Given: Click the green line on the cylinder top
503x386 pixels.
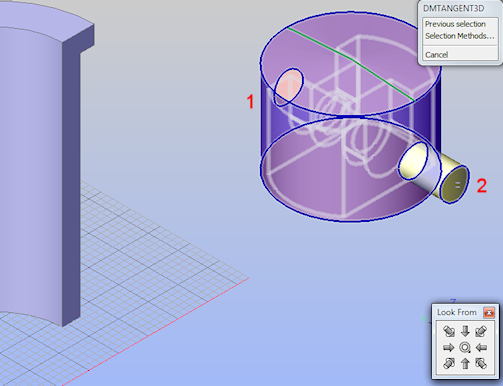Looking at the screenshot, I should point(351,63).
